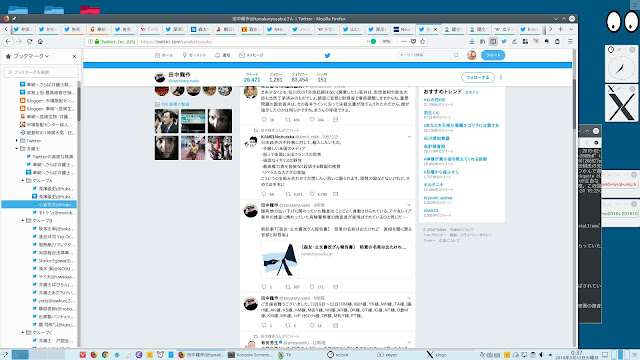Open first media thumbnail of man in suit
The width and height of the screenshot is (640, 360).
(167, 121)
